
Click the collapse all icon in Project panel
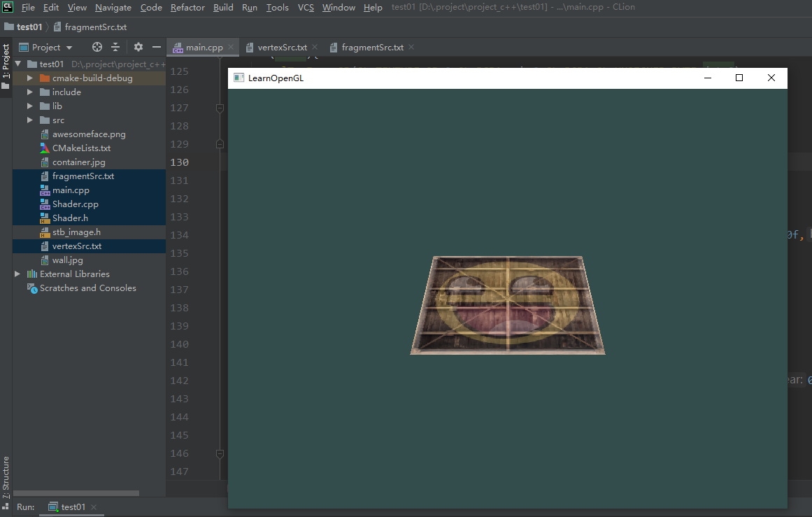[115, 47]
